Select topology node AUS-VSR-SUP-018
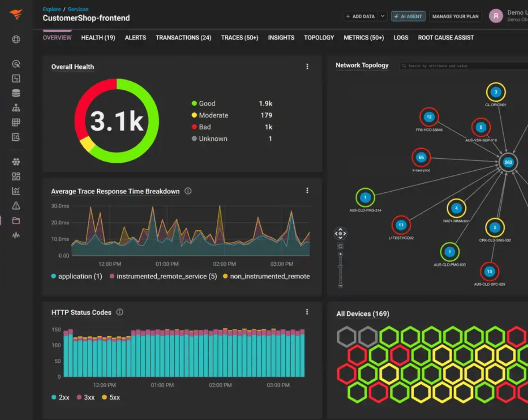The height and width of the screenshot is (420, 528). (x=481, y=127)
